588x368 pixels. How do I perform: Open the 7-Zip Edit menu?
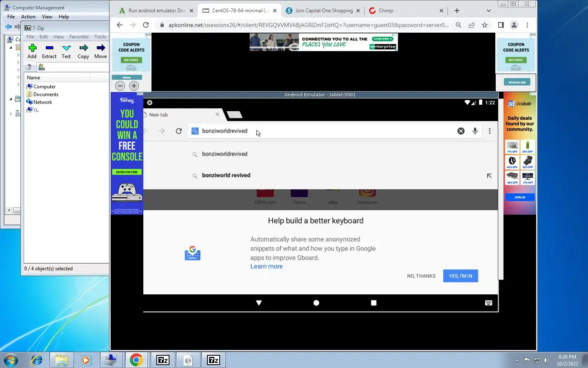click(x=44, y=37)
